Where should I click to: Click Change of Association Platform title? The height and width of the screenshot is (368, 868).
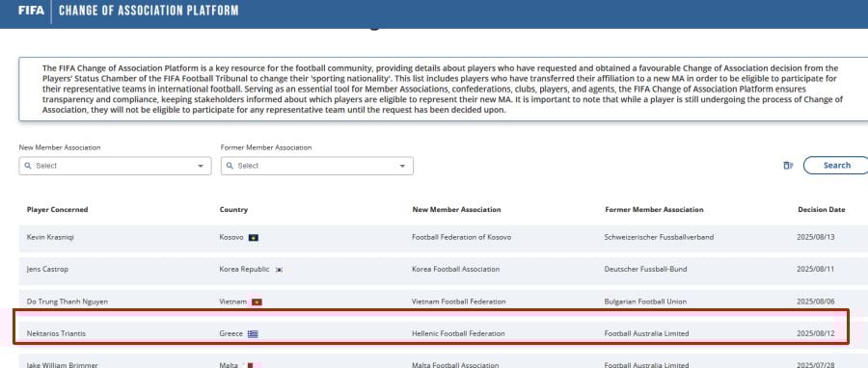[149, 11]
